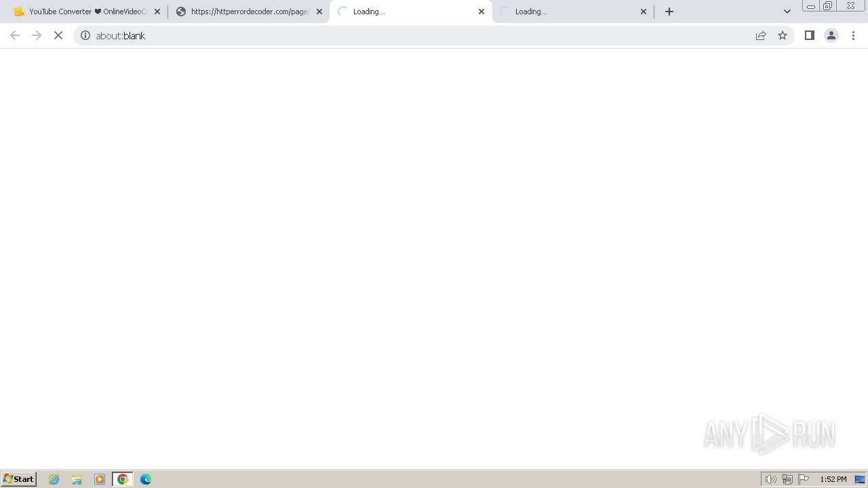Close the last Loading tab
The image size is (868, 488).
(644, 12)
